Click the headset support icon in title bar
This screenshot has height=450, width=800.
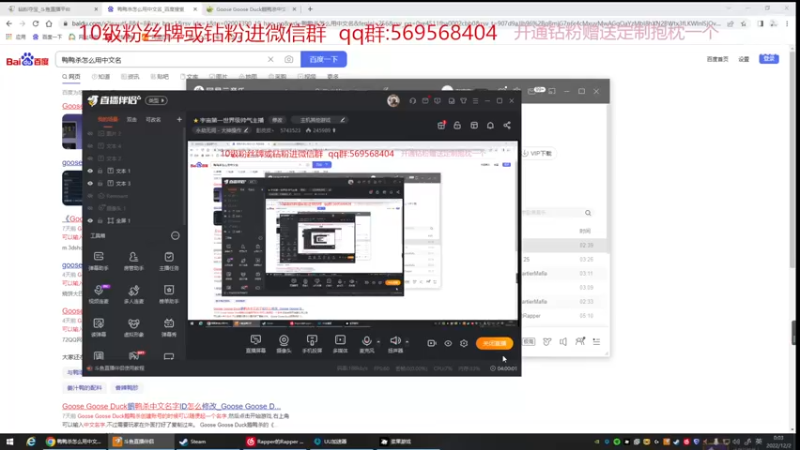click(x=413, y=101)
